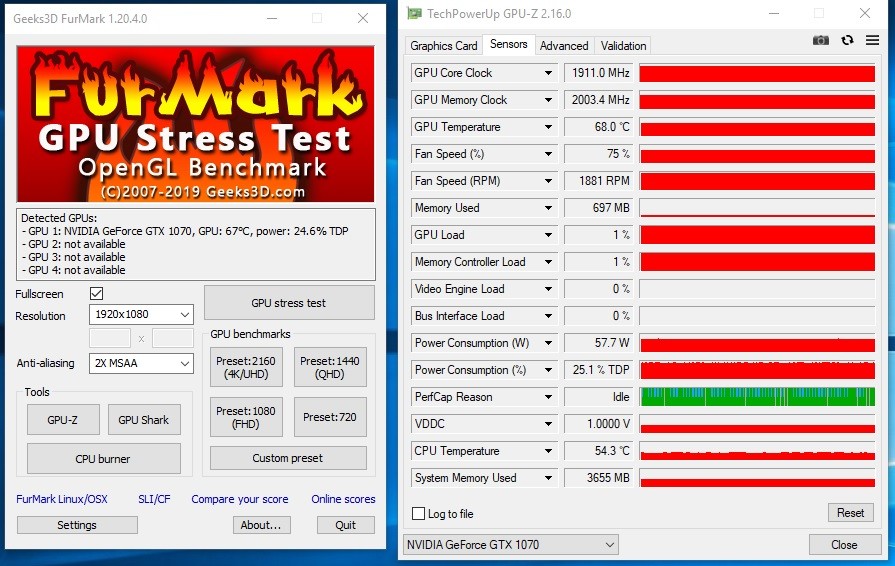Click the 1911.0 MHz core clock value
Image resolution: width=895 pixels, height=566 pixels.
pos(599,73)
